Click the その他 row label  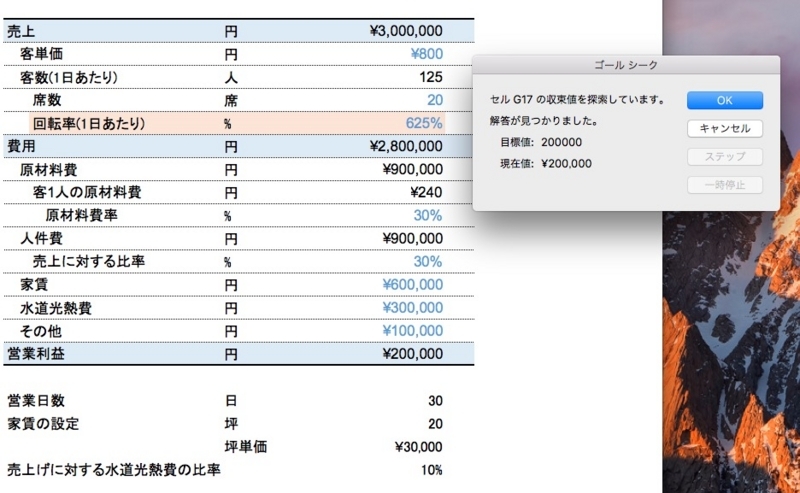coord(40,331)
